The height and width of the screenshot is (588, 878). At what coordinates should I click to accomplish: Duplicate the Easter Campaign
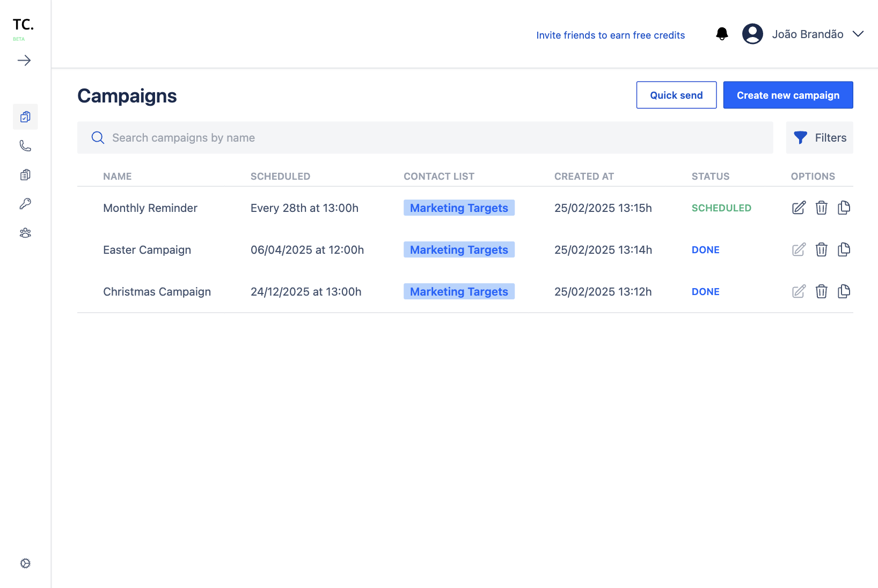(844, 249)
